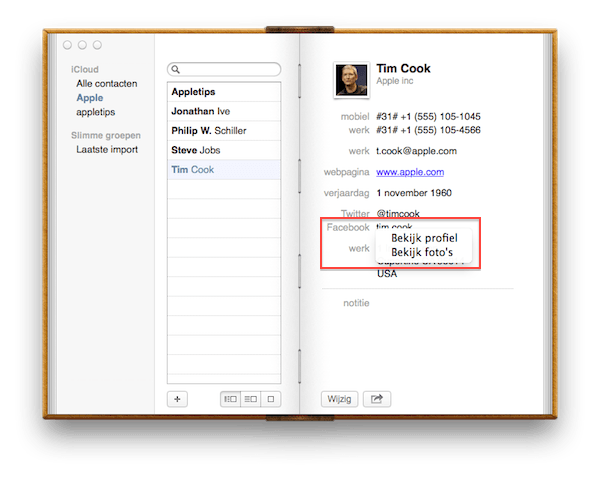The width and height of the screenshot is (600, 480).
Task: Click the t.cook@apple.com email address
Action: point(416,151)
